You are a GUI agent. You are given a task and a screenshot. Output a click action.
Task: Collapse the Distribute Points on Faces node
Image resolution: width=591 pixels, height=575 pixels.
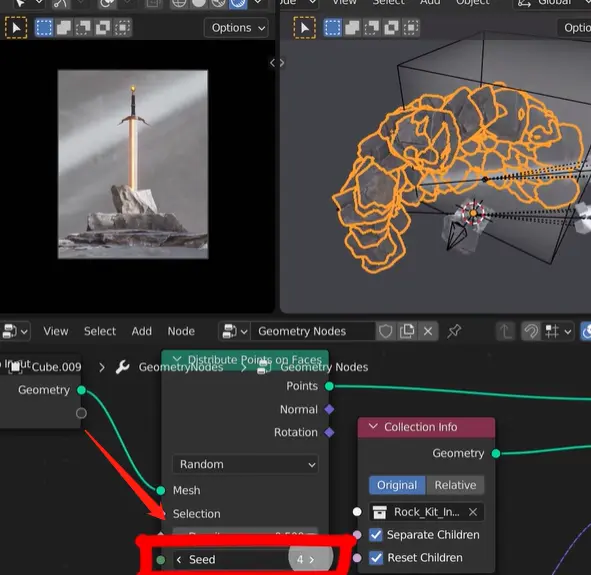pyautogui.click(x=177, y=359)
